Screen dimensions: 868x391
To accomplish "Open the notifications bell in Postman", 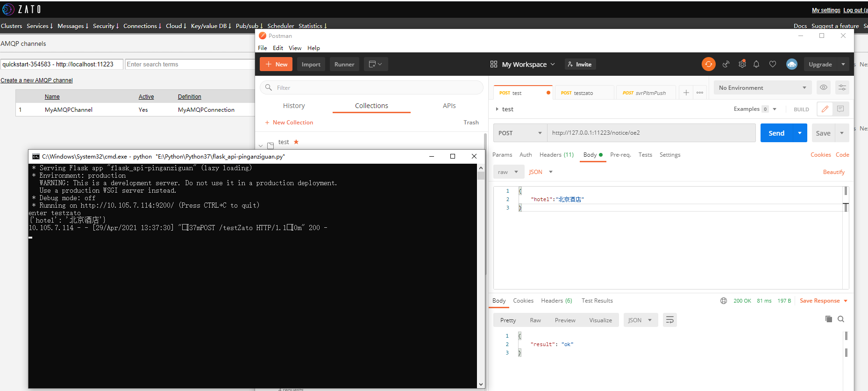I will click(756, 64).
